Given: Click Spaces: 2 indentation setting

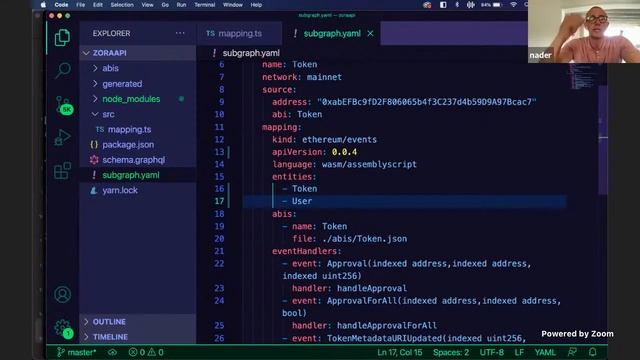Looking at the screenshot, I should tap(451, 352).
